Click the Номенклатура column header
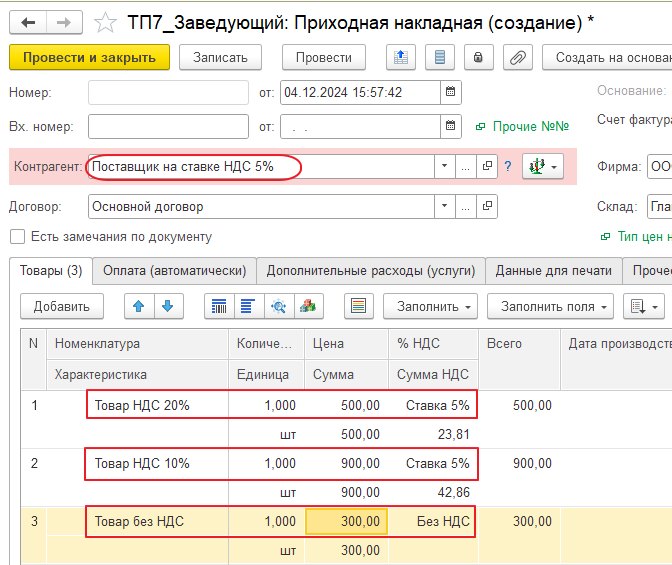Viewport: 672px width, 565px height. click(x=137, y=343)
